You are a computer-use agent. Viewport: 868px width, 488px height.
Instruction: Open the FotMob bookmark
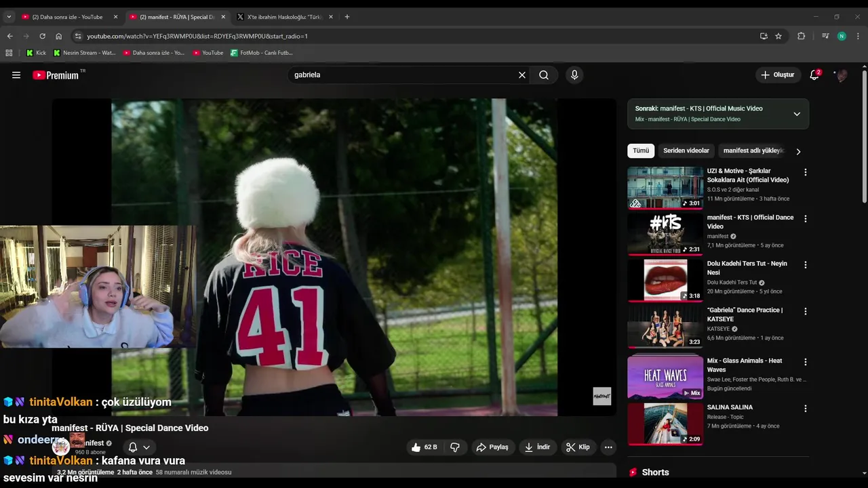(x=261, y=52)
